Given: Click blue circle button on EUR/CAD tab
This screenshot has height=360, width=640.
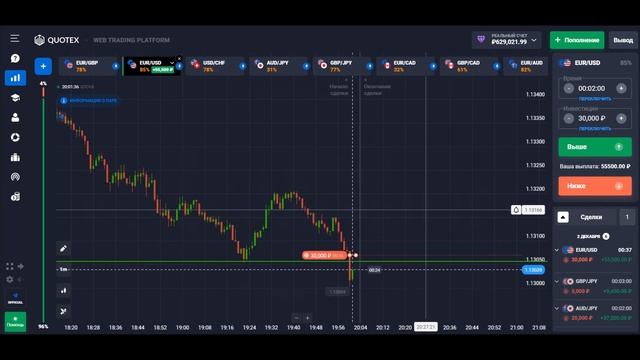Looking at the screenshot, I should 433,66.
